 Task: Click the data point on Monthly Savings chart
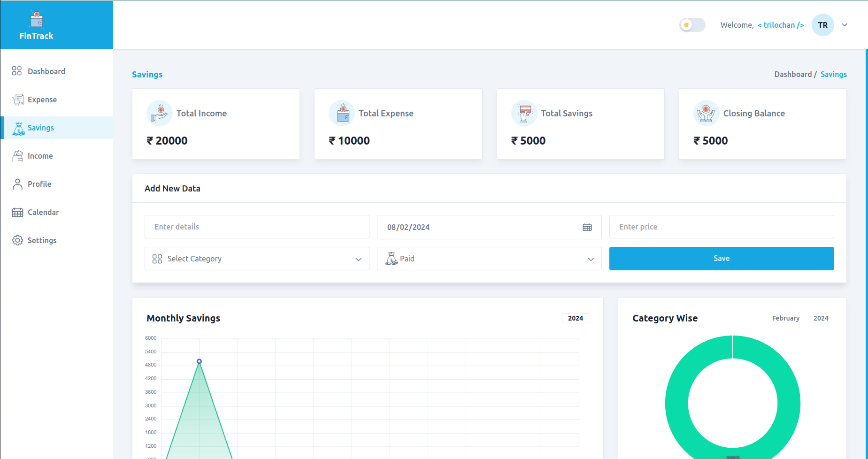pos(199,361)
